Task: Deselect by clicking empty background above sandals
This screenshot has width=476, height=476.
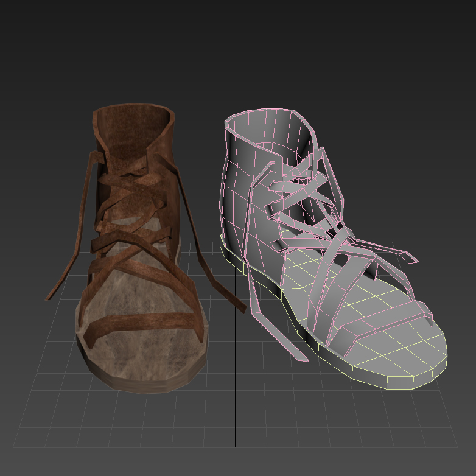Action: click(237, 49)
